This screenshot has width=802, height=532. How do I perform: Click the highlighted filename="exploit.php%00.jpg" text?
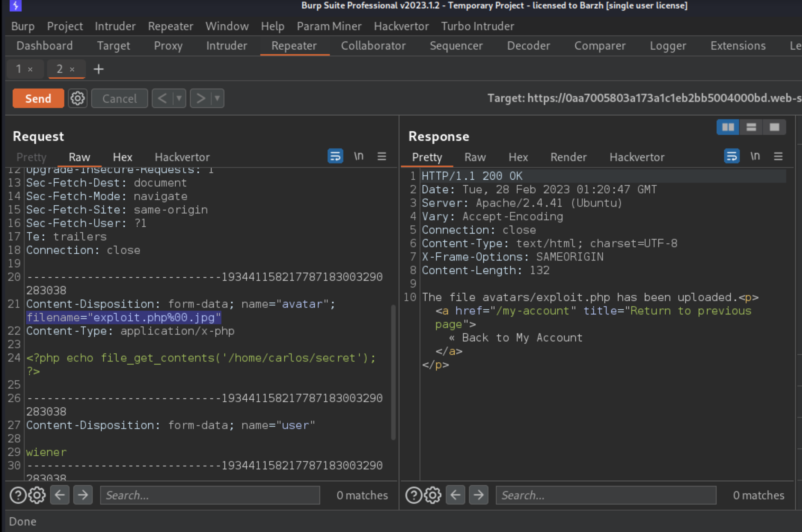click(x=123, y=318)
